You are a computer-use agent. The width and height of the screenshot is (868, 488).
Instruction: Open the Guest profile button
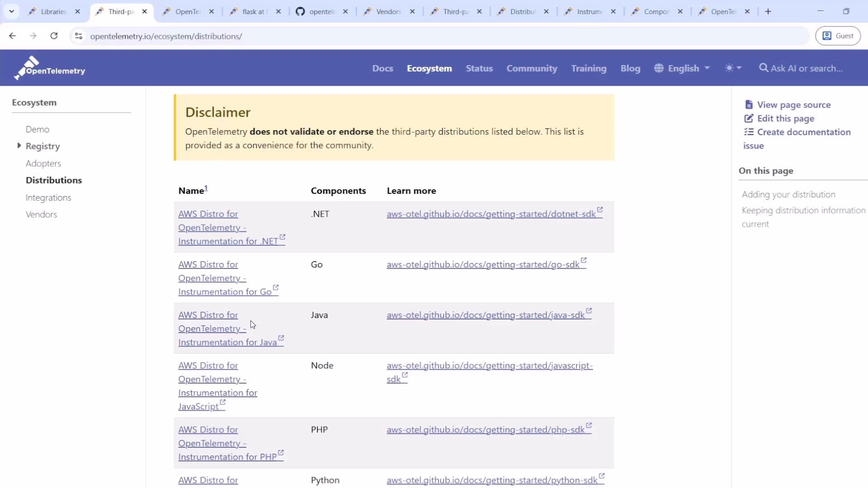click(x=838, y=36)
